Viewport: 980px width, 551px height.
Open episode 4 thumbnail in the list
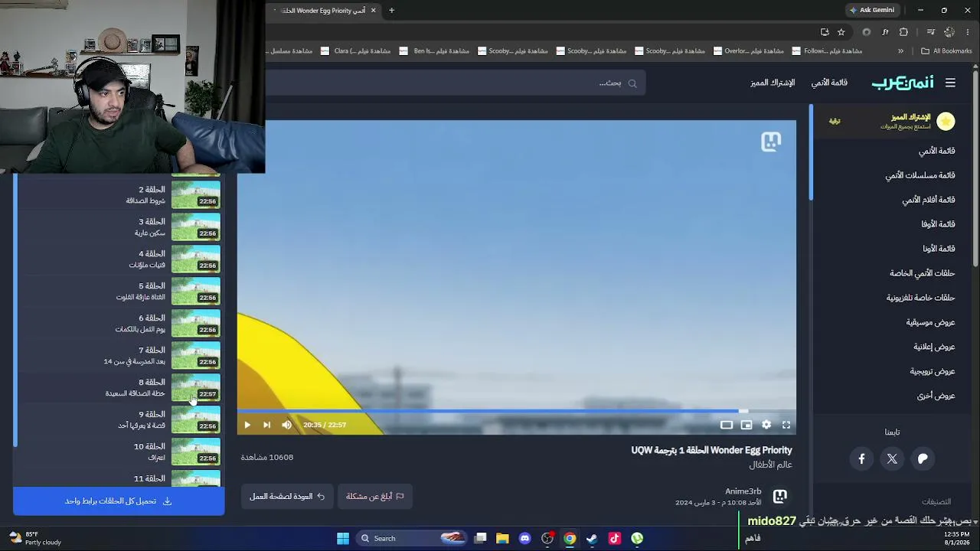click(196, 259)
